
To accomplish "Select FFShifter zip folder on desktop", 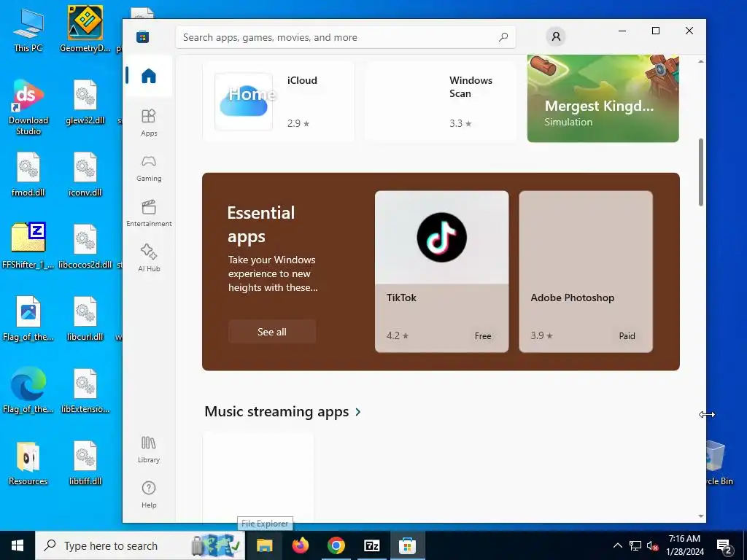I will pos(28,246).
